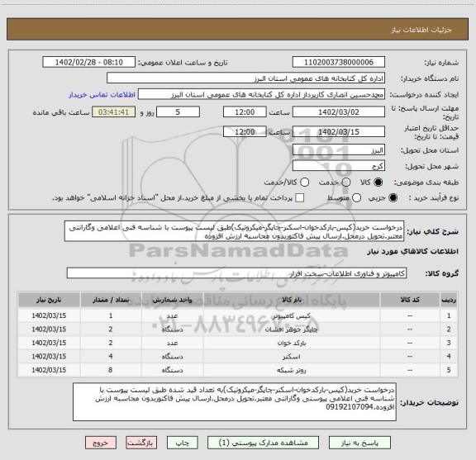Select the کالا/خدمت radio button
This screenshot has width=476, height=460.
(x=304, y=183)
